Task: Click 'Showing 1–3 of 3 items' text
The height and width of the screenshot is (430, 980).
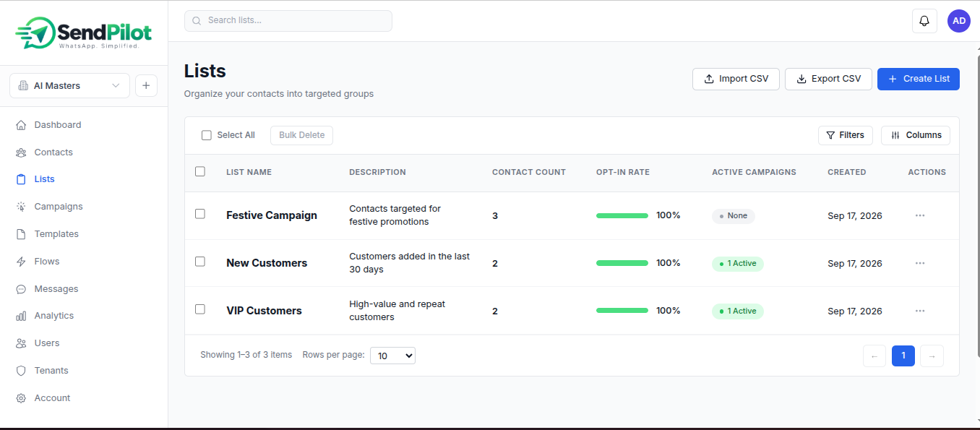Action: coord(246,355)
